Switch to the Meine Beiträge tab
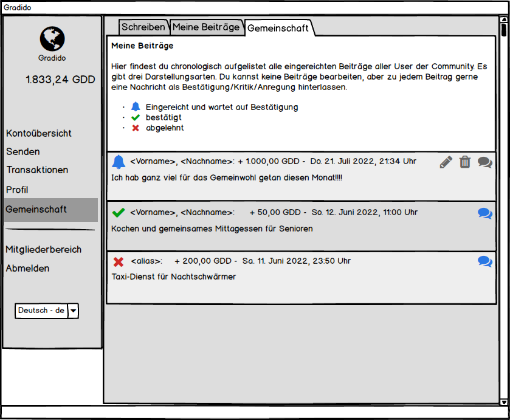Screen dimensions: 510x420 click(x=206, y=27)
